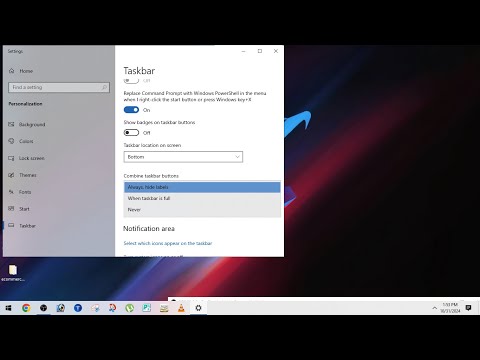Click the Background picture icon in sidebar
The image size is (480, 360).
11,124
